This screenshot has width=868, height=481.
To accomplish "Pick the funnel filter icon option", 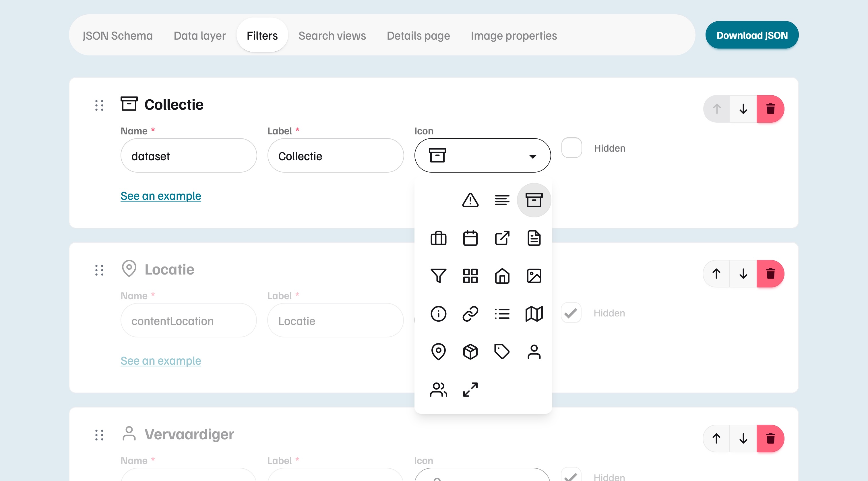I will tap(438, 276).
